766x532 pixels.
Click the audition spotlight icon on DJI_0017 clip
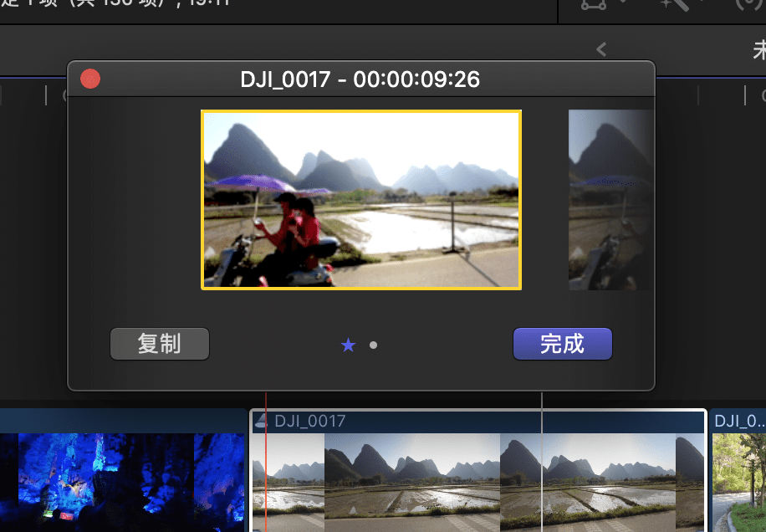click(261, 422)
